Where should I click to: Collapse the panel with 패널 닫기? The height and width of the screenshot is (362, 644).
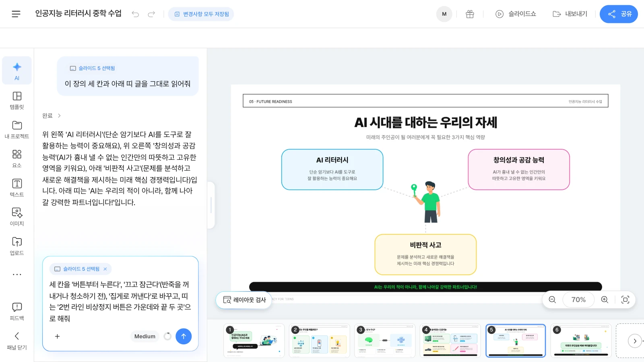[x=17, y=341]
